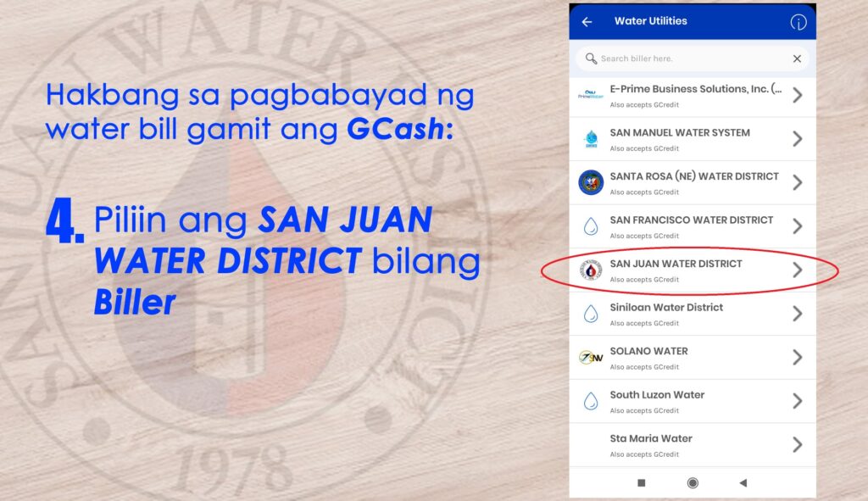Select 'SAN MANUEL WATER SYSTEM' biller text
The image size is (868, 501).
[x=680, y=132]
